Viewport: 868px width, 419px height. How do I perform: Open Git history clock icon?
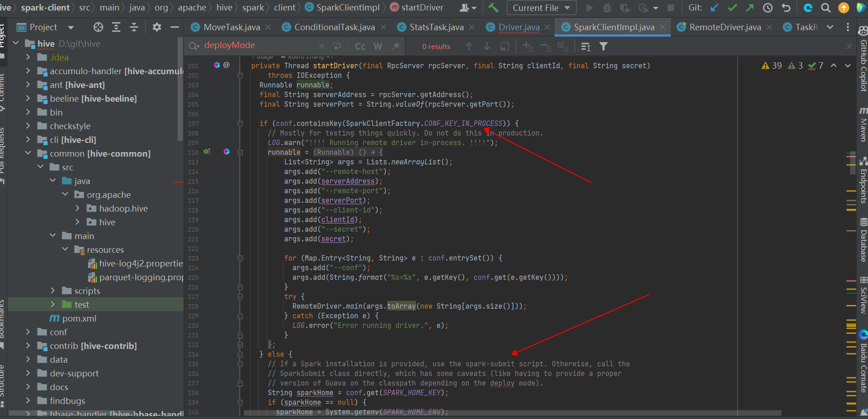click(768, 8)
